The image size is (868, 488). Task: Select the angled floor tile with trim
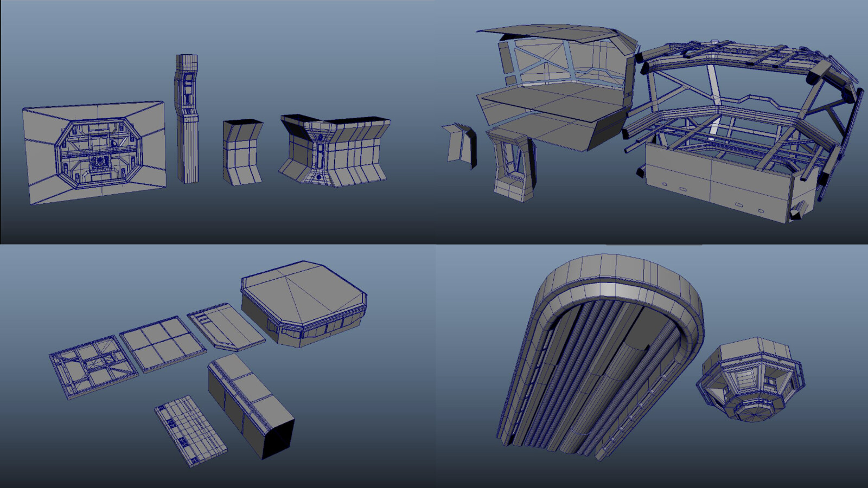click(x=226, y=328)
